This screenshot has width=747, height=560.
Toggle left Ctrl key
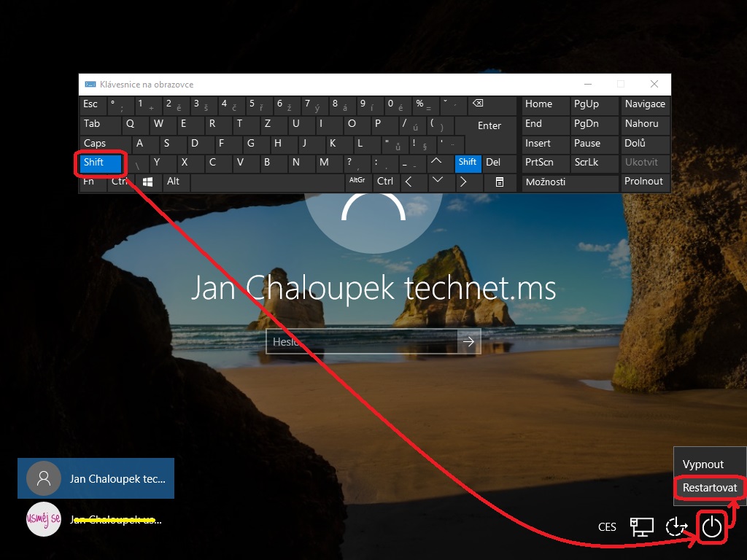point(120,182)
